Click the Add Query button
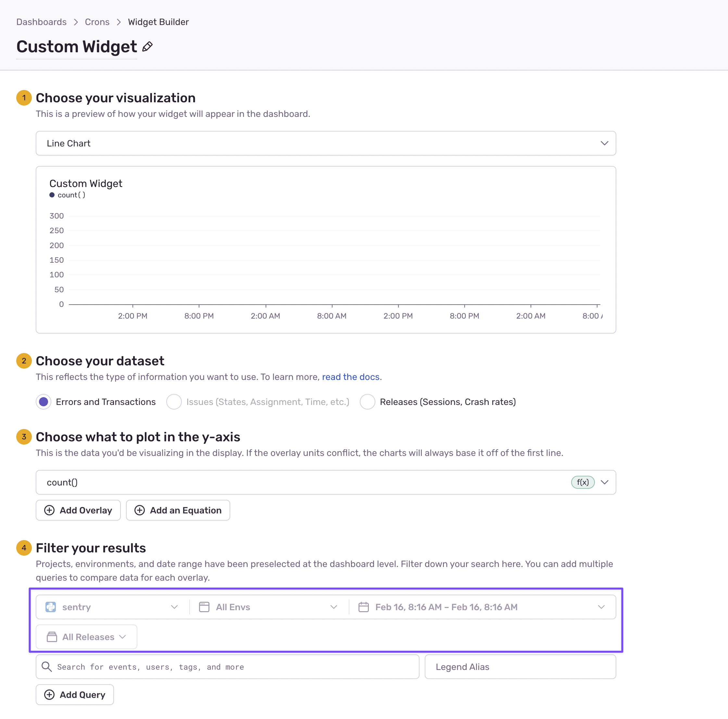Viewport: 728px width, 719px height. [75, 695]
